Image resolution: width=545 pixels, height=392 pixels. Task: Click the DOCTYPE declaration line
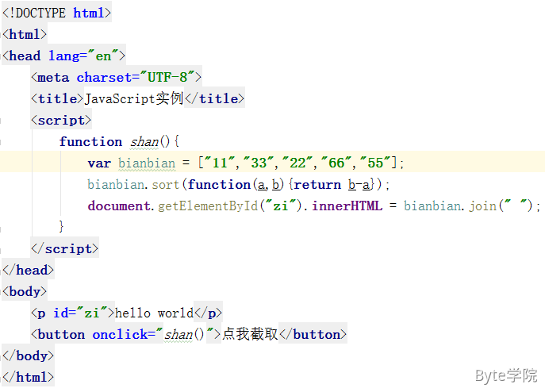point(56,13)
